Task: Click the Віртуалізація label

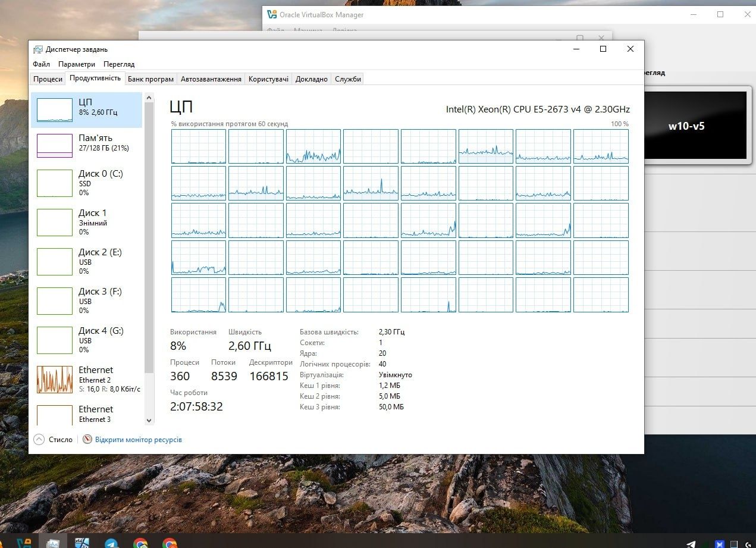Action: [322, 375]
